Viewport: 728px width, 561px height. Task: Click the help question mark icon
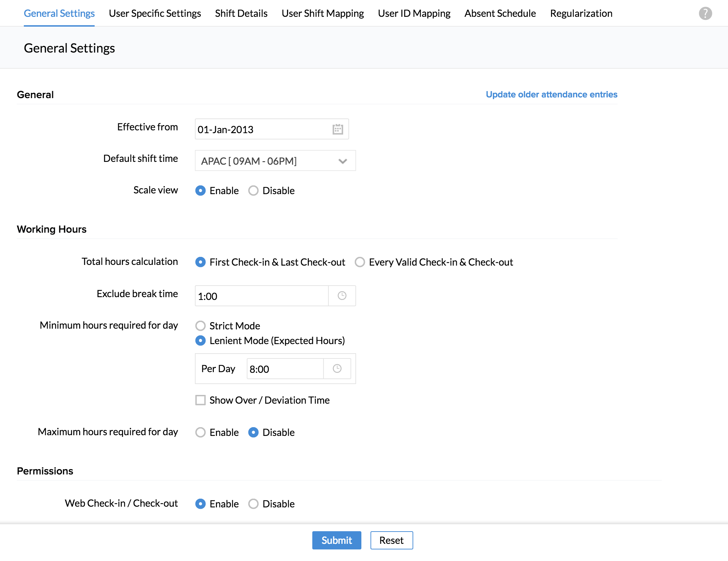(x=705, y=13)
